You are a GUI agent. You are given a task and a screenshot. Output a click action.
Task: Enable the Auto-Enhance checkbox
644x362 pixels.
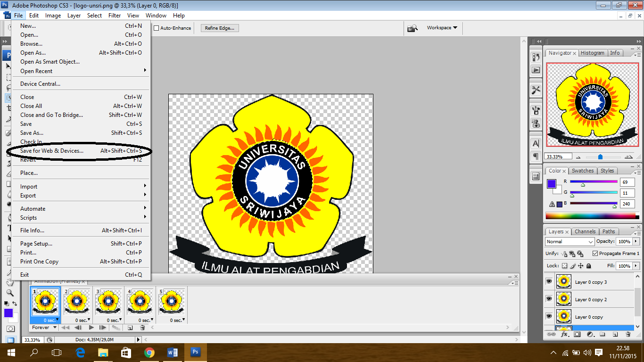tap(156, 28)
